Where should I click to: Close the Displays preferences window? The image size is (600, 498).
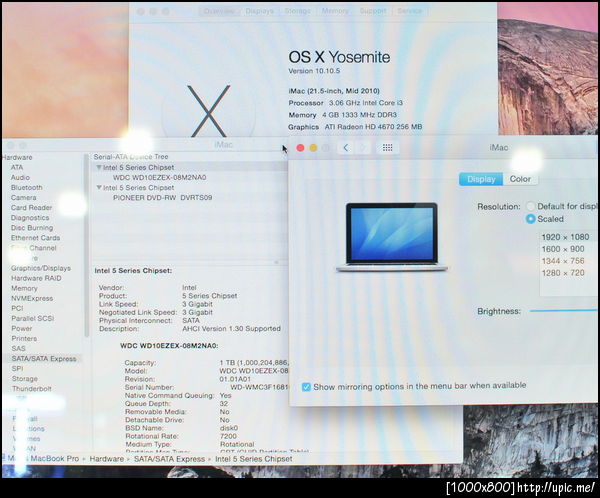(300, 148)
